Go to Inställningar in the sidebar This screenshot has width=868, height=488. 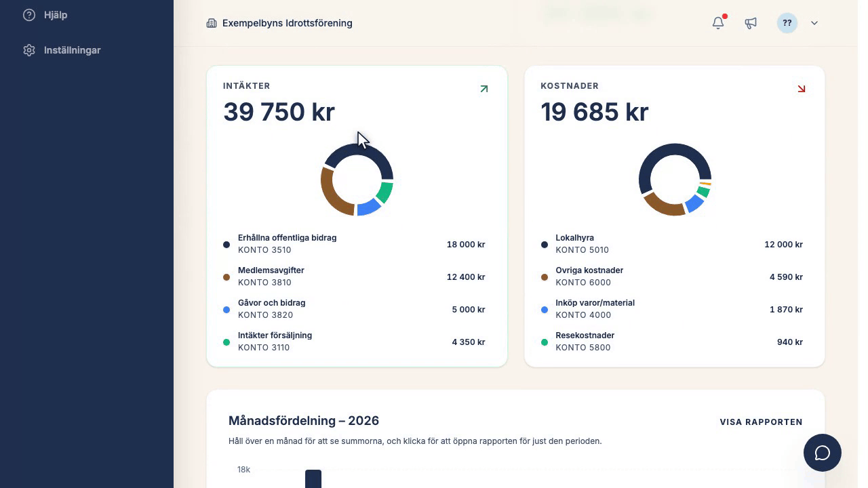tap(73, 50)
